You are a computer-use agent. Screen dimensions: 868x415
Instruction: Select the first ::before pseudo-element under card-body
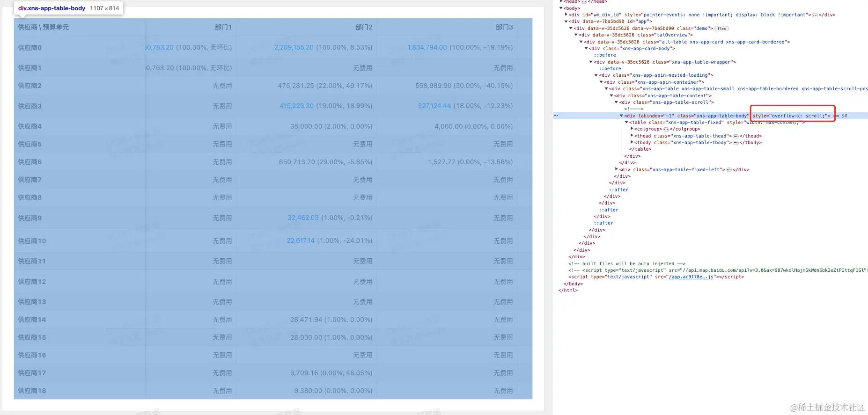(605, 55)
